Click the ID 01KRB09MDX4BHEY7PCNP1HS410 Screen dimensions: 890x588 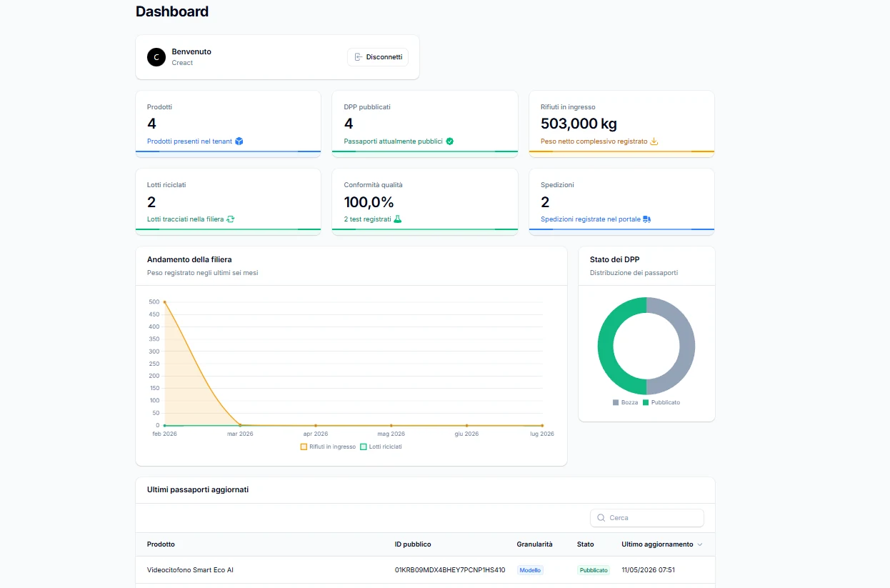450,570
